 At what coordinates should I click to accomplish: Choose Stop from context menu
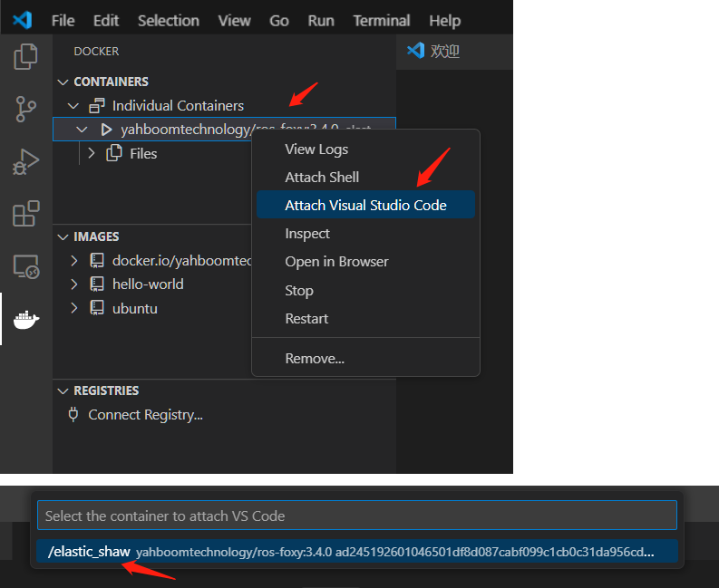pyautogui.click(x=365, y=291)
